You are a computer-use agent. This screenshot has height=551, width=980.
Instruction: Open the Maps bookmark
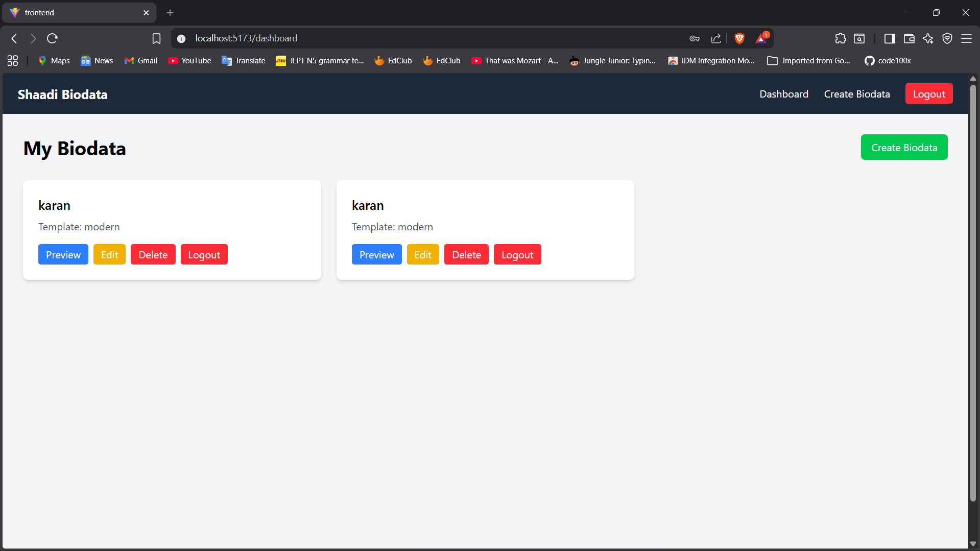point(54,61)
